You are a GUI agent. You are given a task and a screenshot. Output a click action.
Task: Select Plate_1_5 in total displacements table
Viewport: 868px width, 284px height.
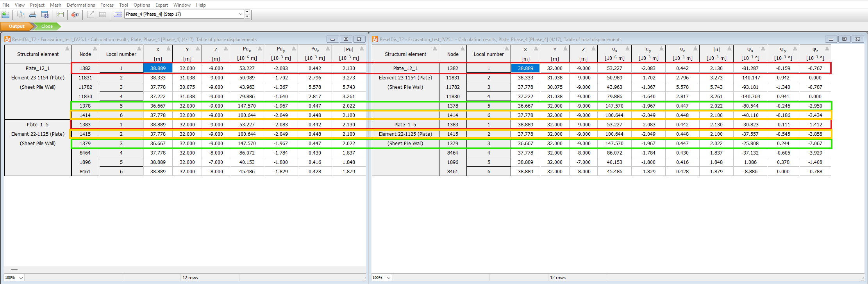[405, 124]
